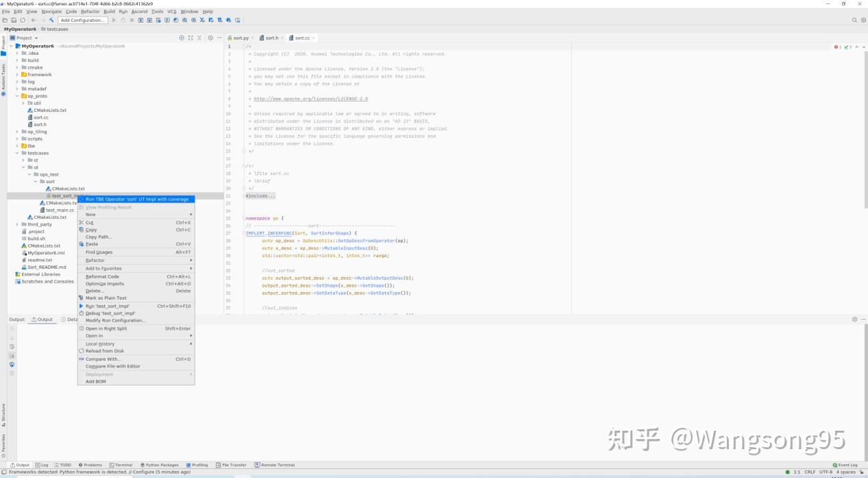Open Add Configuration dropdown

pos(82,20)
